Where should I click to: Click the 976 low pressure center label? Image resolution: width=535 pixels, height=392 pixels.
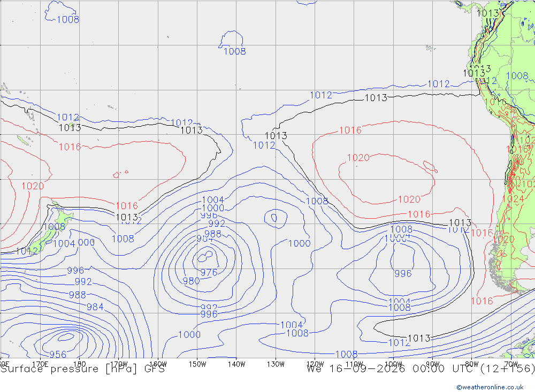coord(209,273)
